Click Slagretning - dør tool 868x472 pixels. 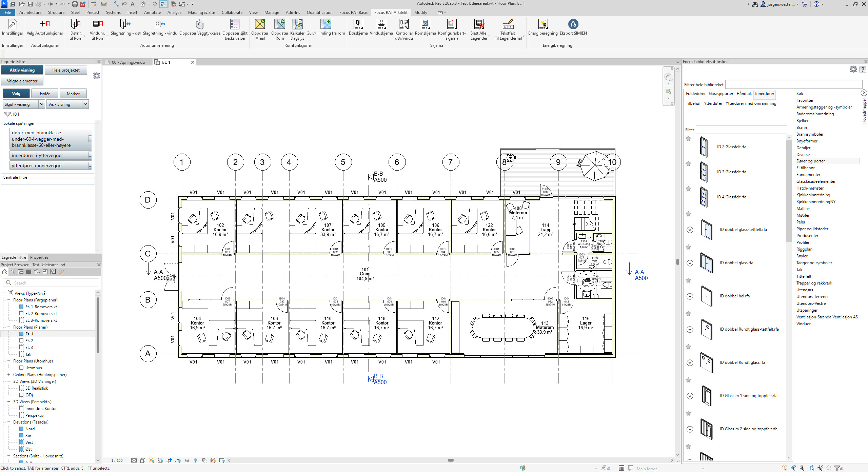point(126,27)
